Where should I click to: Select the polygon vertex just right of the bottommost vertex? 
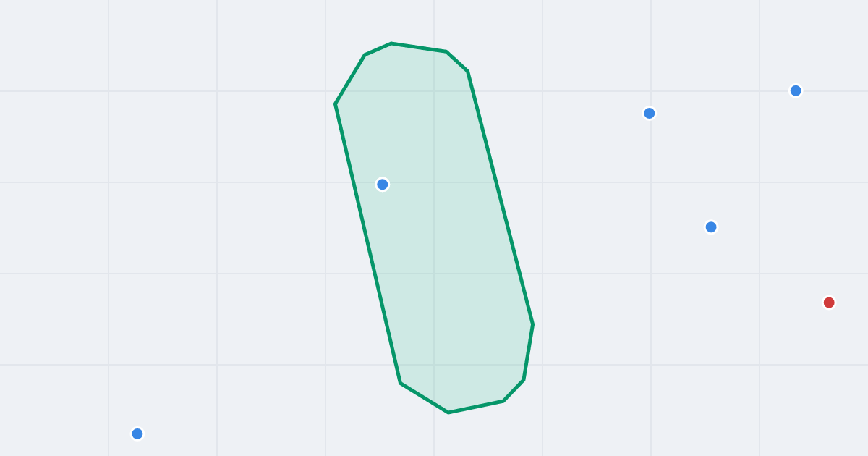(x=503, y=401)
